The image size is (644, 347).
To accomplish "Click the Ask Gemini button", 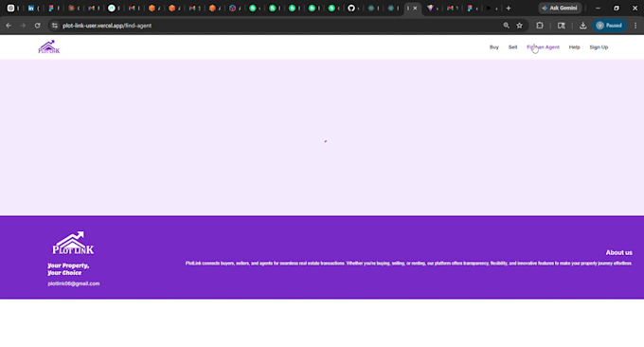I will click(560, 8).
